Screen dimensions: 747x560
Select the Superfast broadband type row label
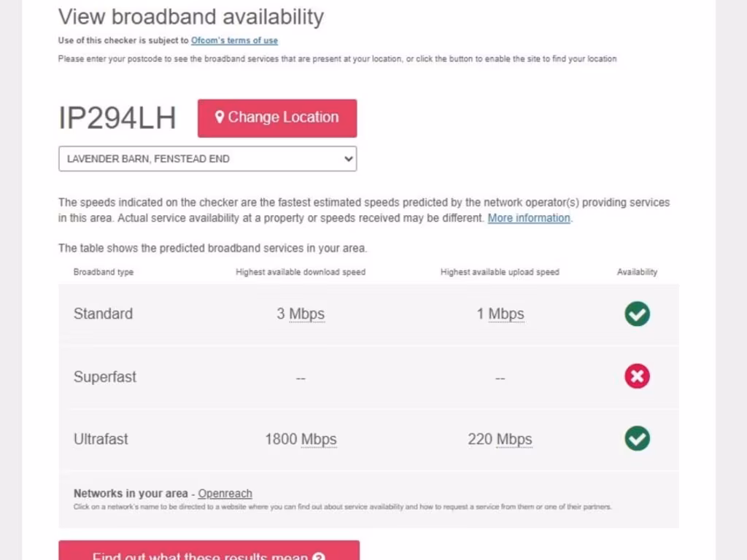click(105, 377)
